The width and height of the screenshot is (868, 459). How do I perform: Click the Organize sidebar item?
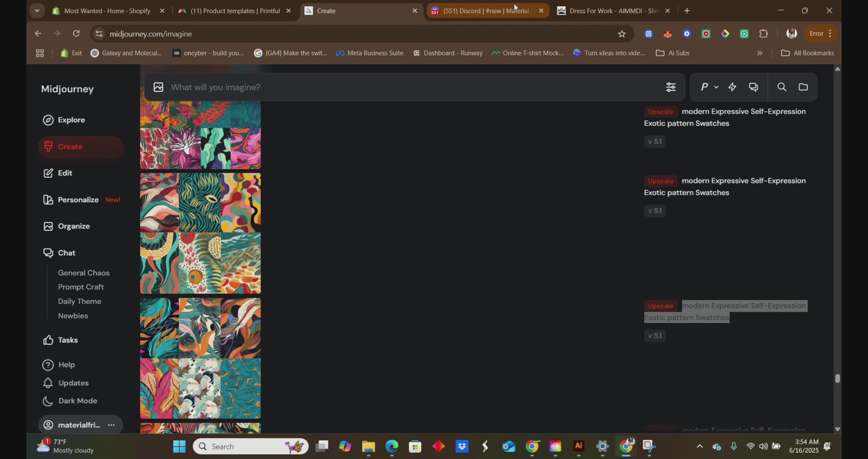coord(73,226)
